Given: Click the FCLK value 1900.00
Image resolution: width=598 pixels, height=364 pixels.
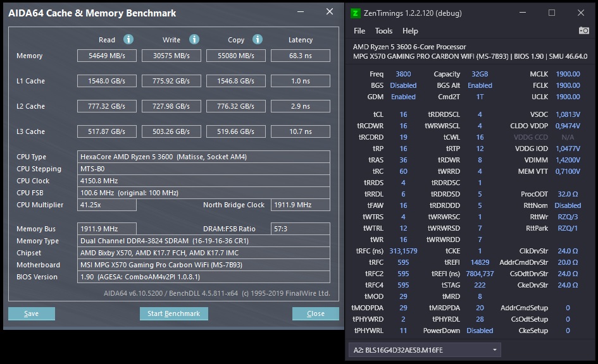Looking at the screenshot, I should pos(568,85).
